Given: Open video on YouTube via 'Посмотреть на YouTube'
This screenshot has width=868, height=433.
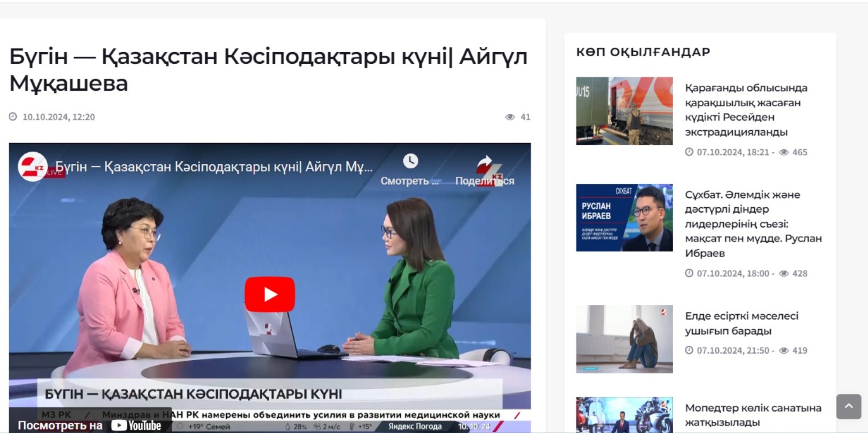Looking at the screenshot, I should click(89, 425).
